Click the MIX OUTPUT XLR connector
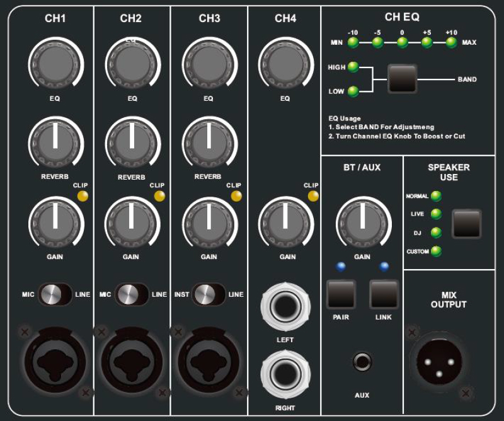 point(439,362)
